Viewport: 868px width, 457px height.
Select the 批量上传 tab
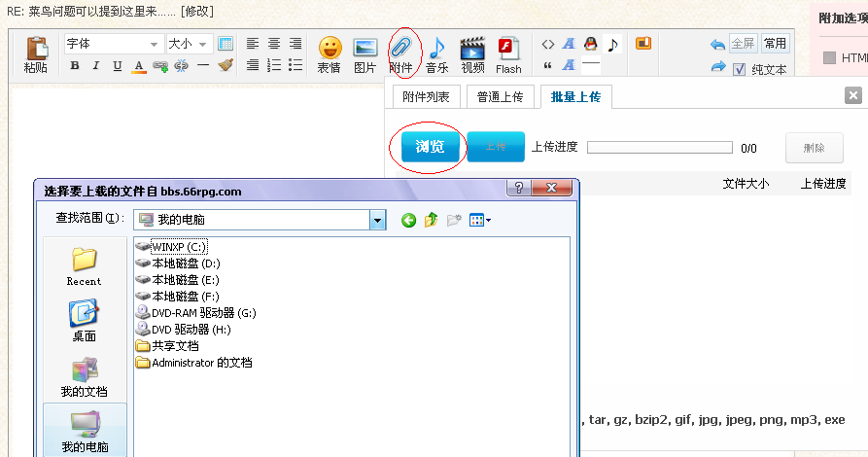[575, 97]
